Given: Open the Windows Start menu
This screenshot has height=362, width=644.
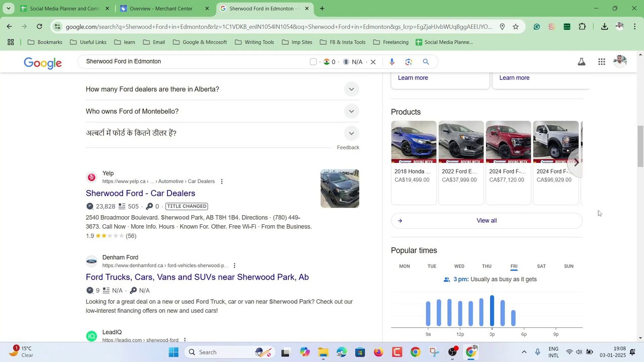Looking at the screenshot, I should click(x=174, y=352).
